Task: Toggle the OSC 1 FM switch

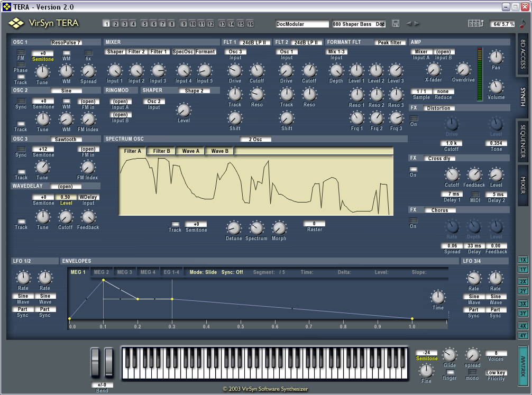Action: click(x=21, y=52)
